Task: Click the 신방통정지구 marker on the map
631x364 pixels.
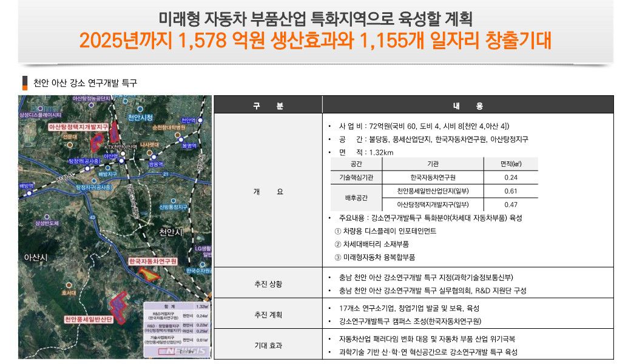Action: tap(174, 200)
